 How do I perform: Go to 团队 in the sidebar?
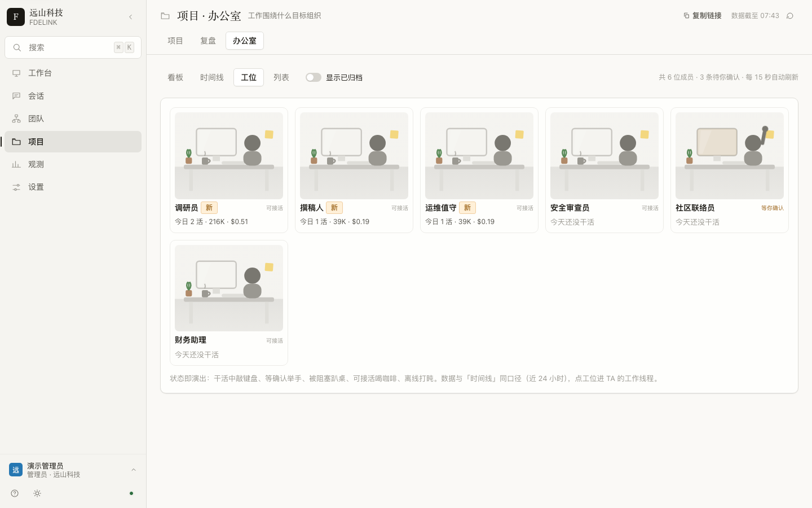click(x=73, y=119)
